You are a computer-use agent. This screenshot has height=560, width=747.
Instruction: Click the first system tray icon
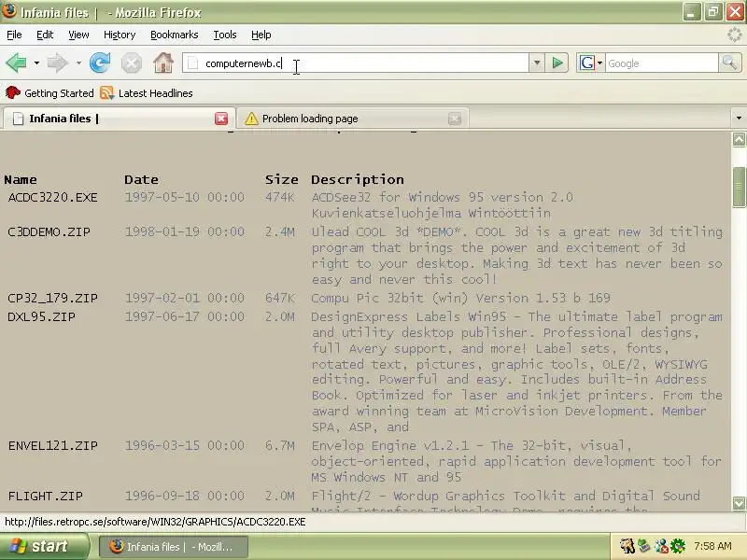click(627, 546)
